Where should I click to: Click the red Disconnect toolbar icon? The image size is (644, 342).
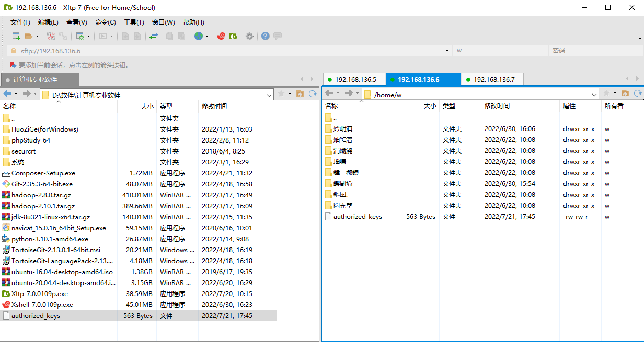pos(51,36)
